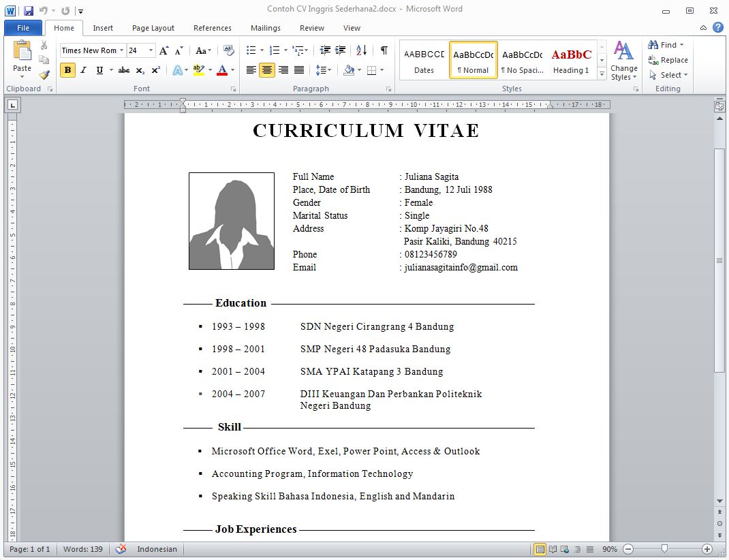
Task: Expand the Styles gallery More arrow
Action: click(602, 74)
